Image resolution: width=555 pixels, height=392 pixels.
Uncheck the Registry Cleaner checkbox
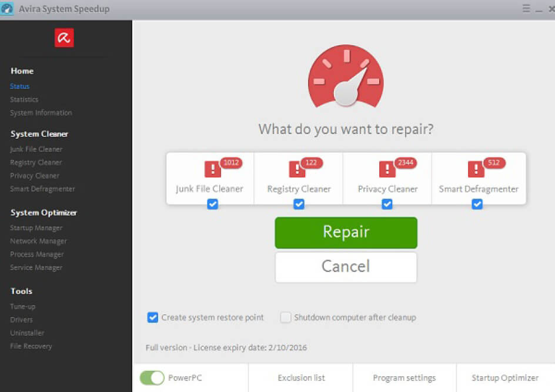click(x=299, y=204)
